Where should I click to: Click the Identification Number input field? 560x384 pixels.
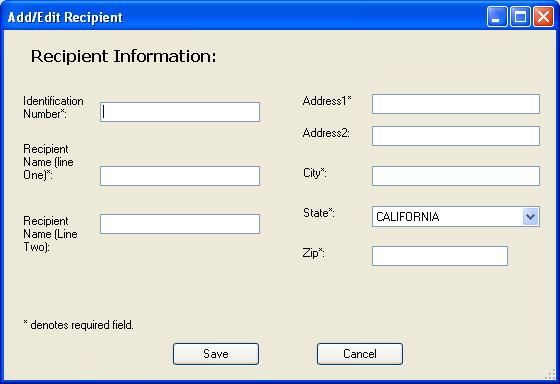pos(180,112)
